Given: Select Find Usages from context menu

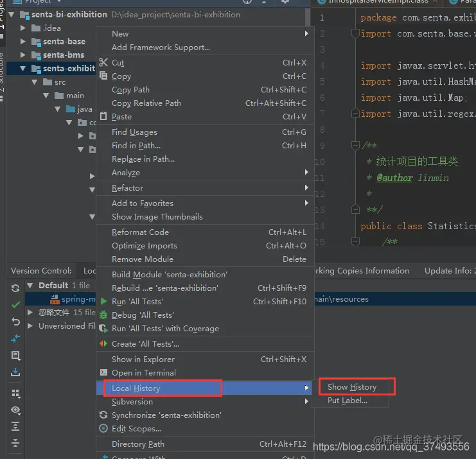Looking at the screenshot, I should (205, 132).
